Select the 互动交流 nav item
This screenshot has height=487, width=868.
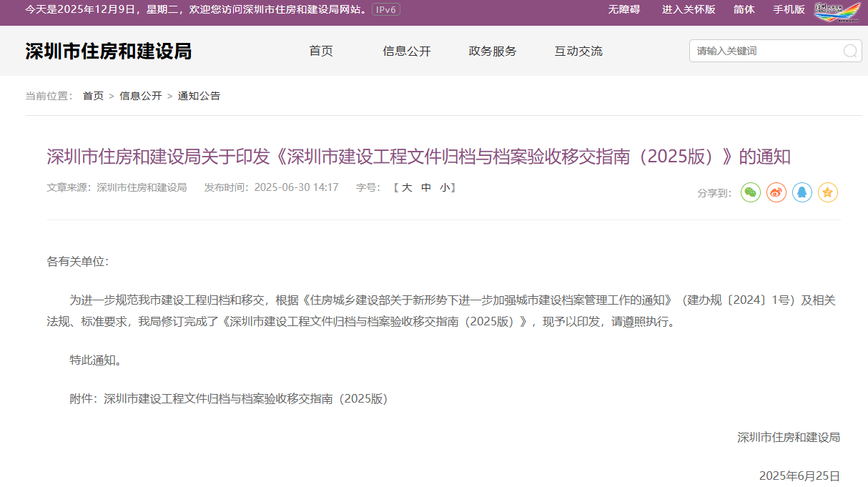[x=578, y=51]
